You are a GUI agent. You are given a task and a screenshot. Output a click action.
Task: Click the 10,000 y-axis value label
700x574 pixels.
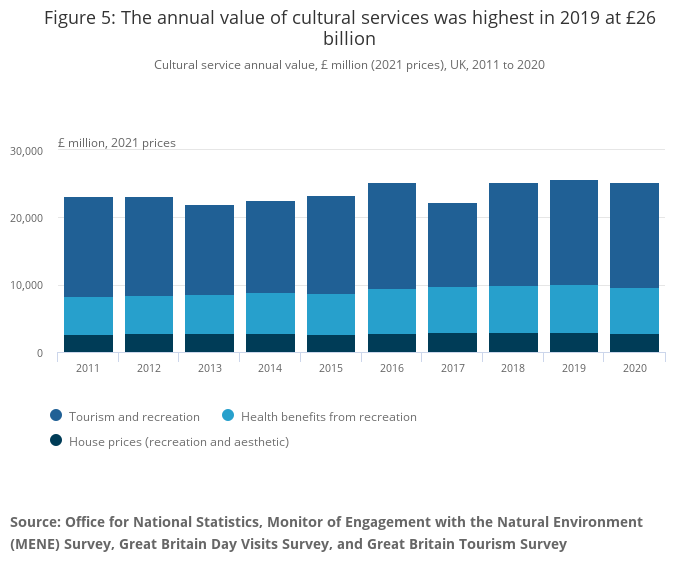(26, 286)
